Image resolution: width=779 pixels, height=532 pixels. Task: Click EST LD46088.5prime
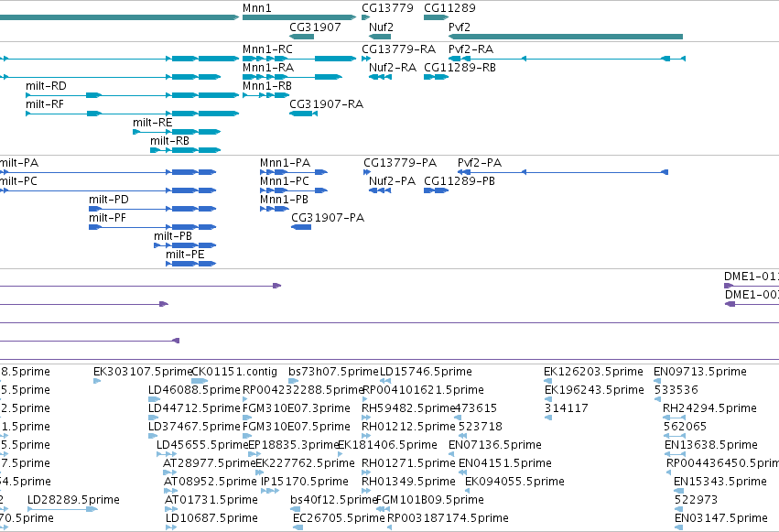pos(194,390)
